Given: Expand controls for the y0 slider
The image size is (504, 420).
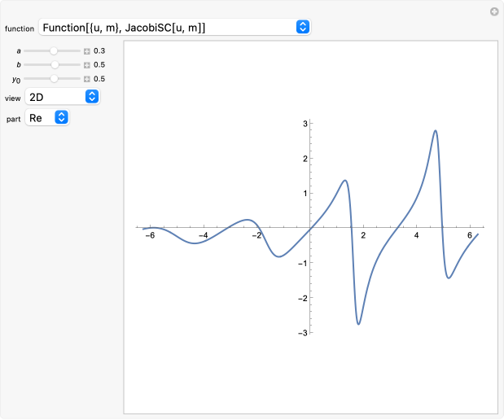Looking at the screenshot, I should tap(87, 79).
